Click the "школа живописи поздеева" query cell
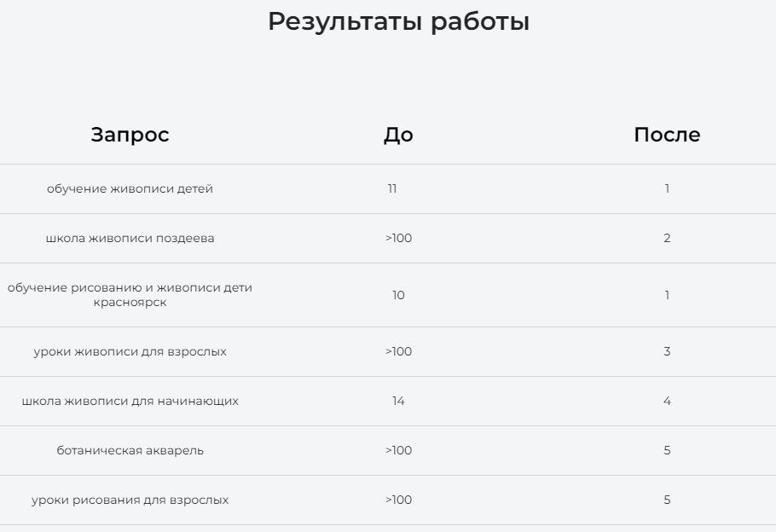The width and height of the screenshot is (776, 532). [130, 239]
